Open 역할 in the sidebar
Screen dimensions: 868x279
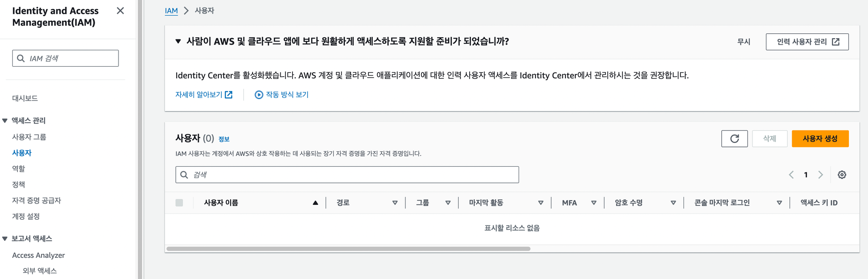[19, 169]
